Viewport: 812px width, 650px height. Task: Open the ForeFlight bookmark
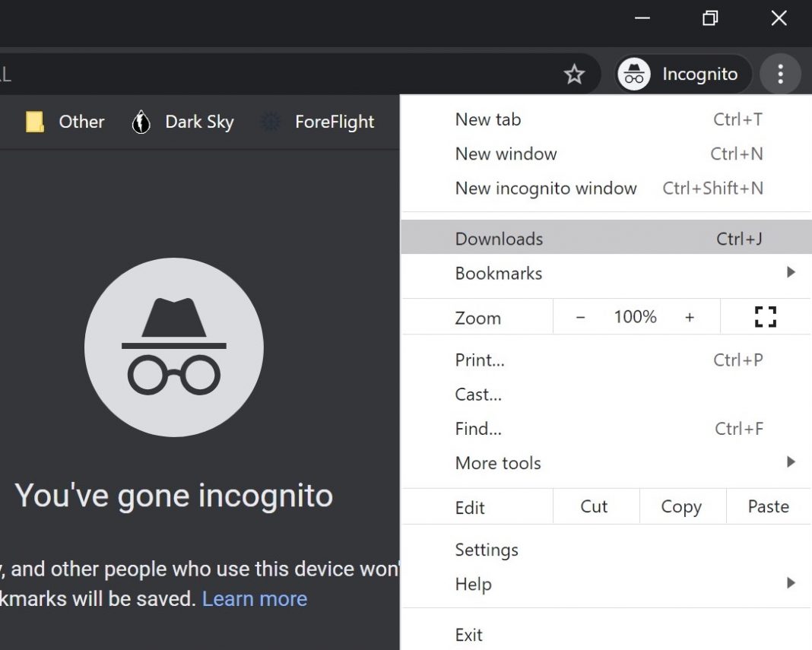point(317,122)
